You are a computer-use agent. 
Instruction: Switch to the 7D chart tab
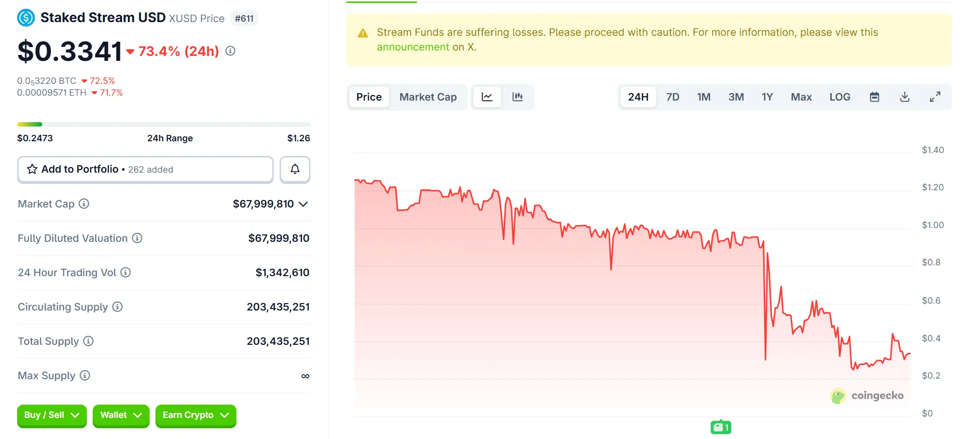(672, 97)
